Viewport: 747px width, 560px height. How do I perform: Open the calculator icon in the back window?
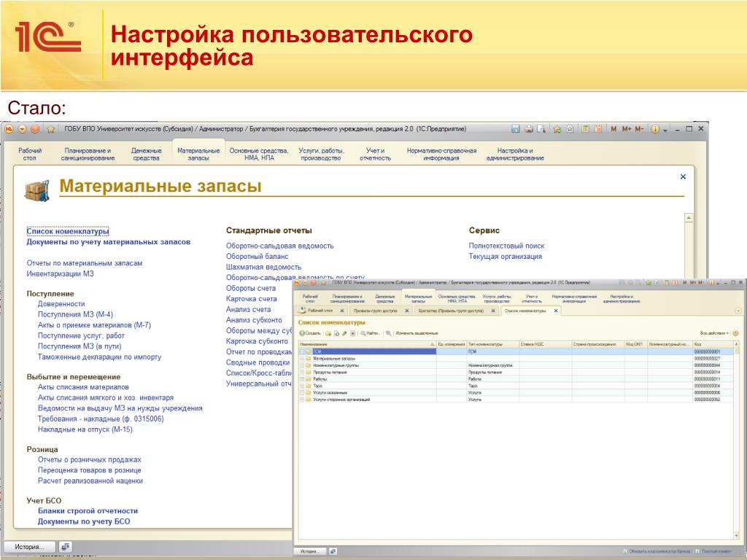[x=586, y=129]
